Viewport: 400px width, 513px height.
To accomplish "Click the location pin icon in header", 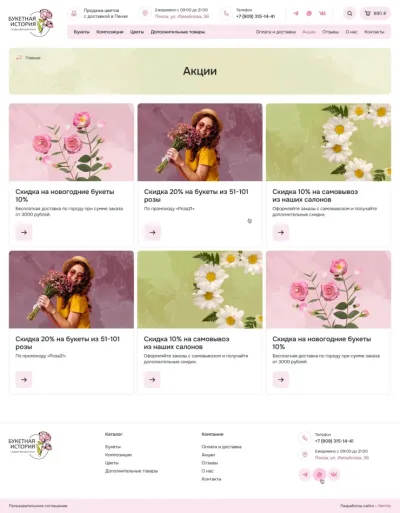I will 145,13.
